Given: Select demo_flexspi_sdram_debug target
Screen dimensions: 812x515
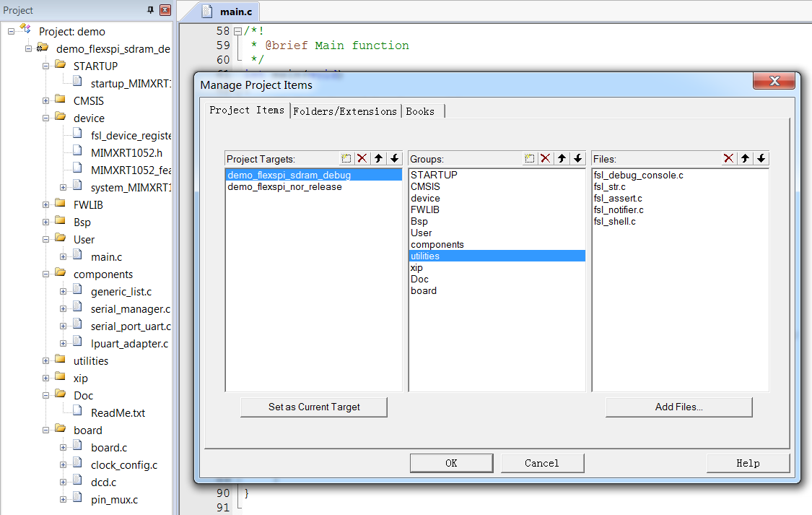Looking at the screenshot, I should pos(314,175).
